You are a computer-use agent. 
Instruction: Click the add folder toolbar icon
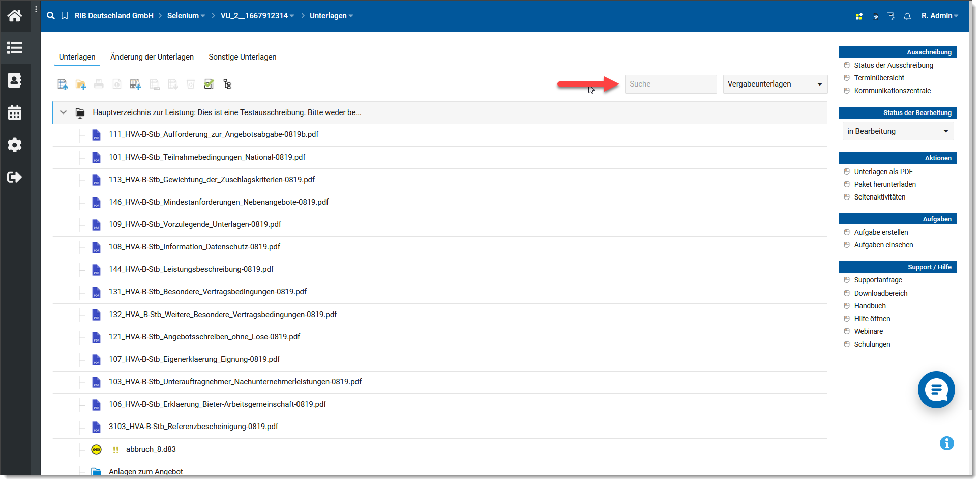[x=80, y=84]
